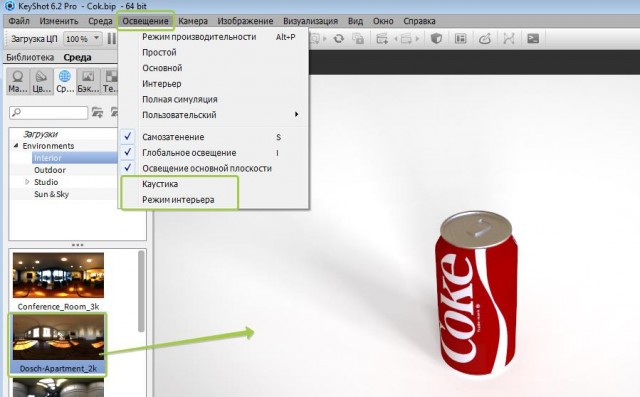Select the Sun & Sky folder
This screenshot has height=397, width=640.
coord(51,194)
